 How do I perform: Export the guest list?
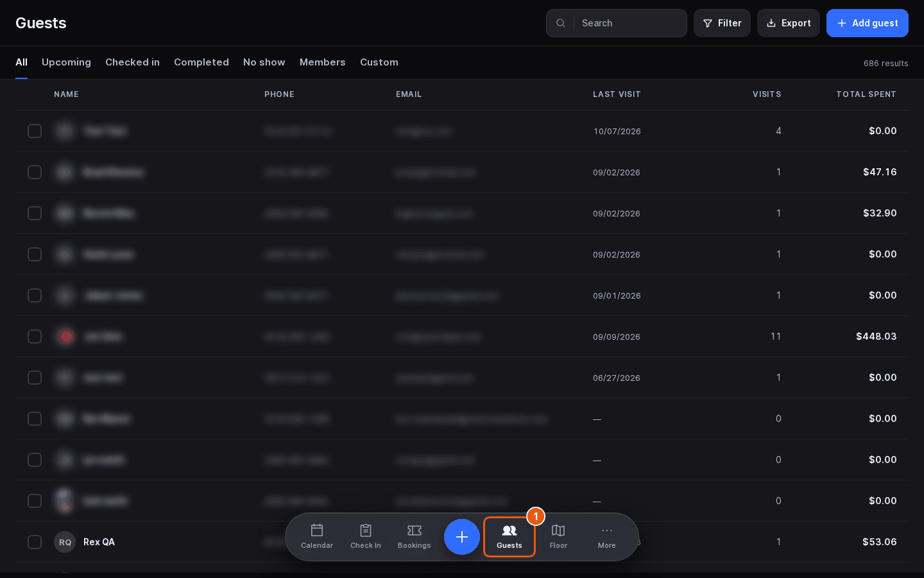pos(789,23)
